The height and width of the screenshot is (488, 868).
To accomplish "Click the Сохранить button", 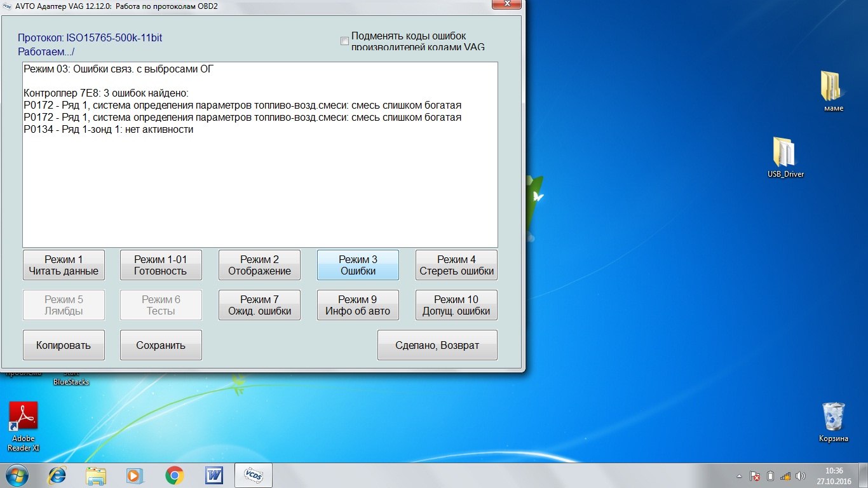I will coord(161,345).
